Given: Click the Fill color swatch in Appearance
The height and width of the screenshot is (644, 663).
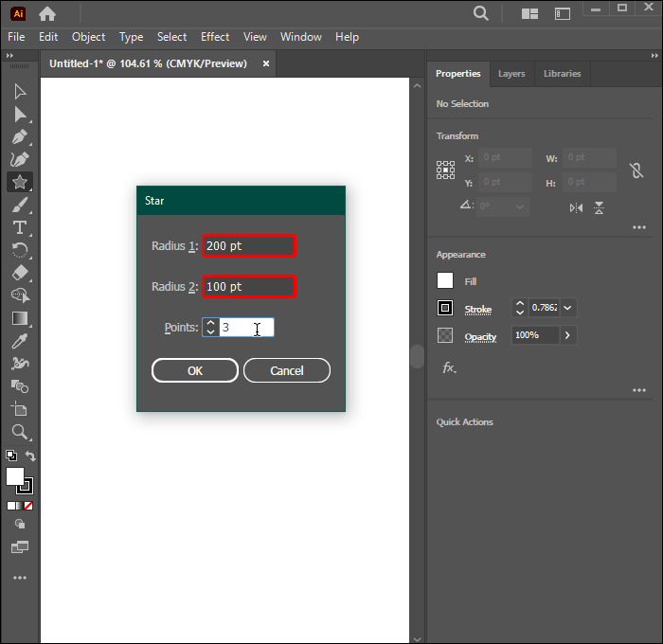Looking at the screenshot, I should pyautogui.click(x=445, y=281).
